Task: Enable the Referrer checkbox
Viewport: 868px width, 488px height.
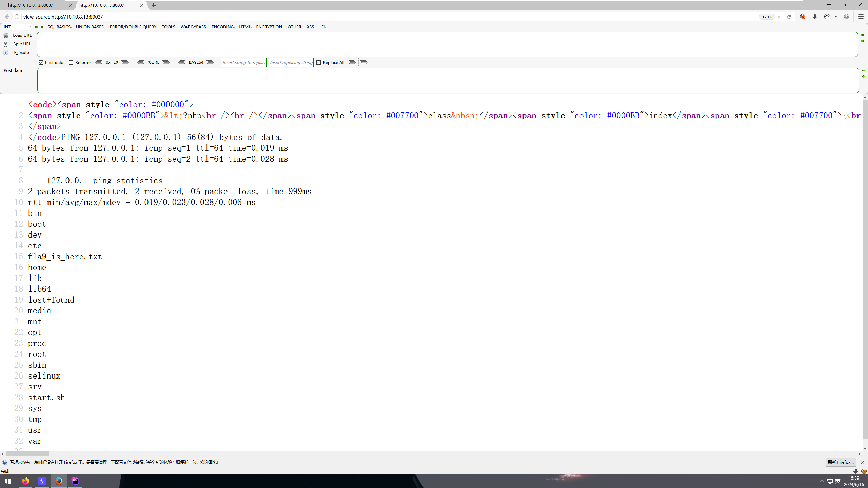Action: tap(71, 63)
